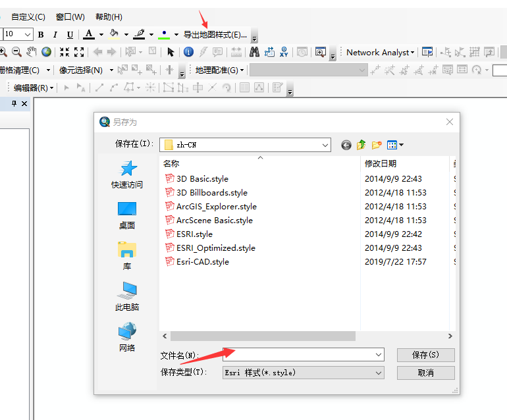Click the Go To XY icon
The width and height of the screenshot is (507, 420).
pyautogui.click(x=284, y=52)
